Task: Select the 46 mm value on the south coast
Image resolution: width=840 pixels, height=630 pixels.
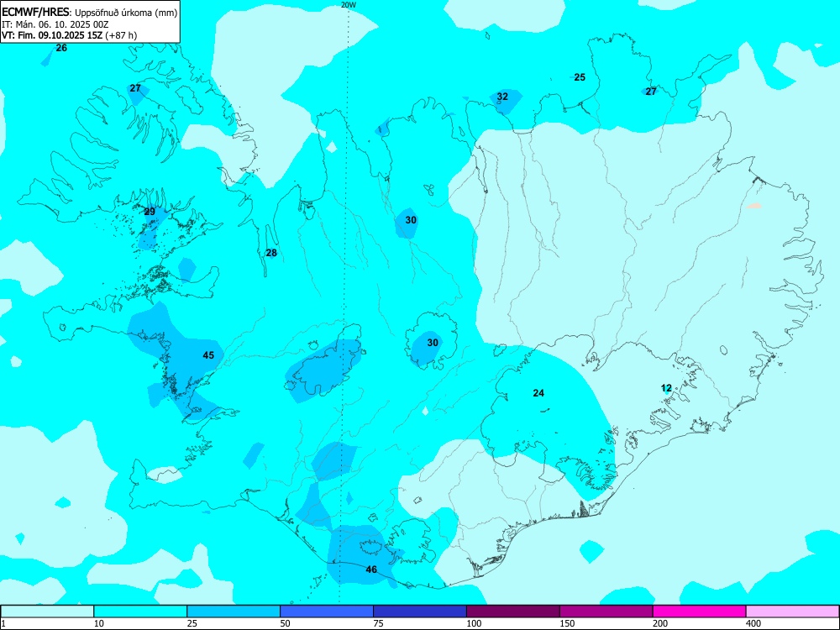Action: pos(371,570)
